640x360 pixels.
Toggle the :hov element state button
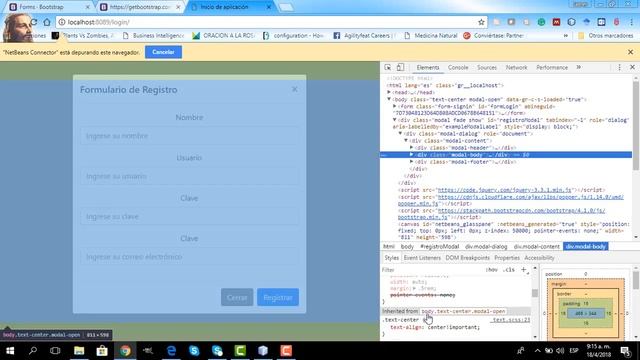[x=492, y=270]
